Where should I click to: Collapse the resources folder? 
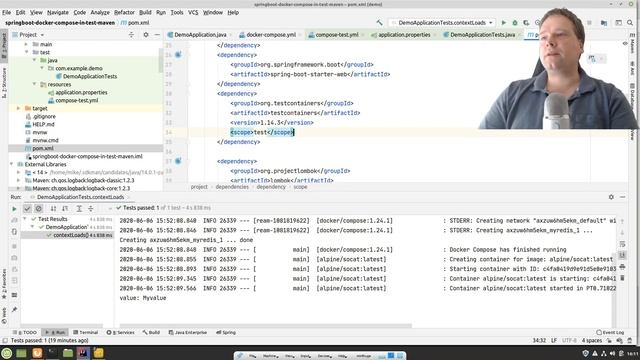(34, 84)
